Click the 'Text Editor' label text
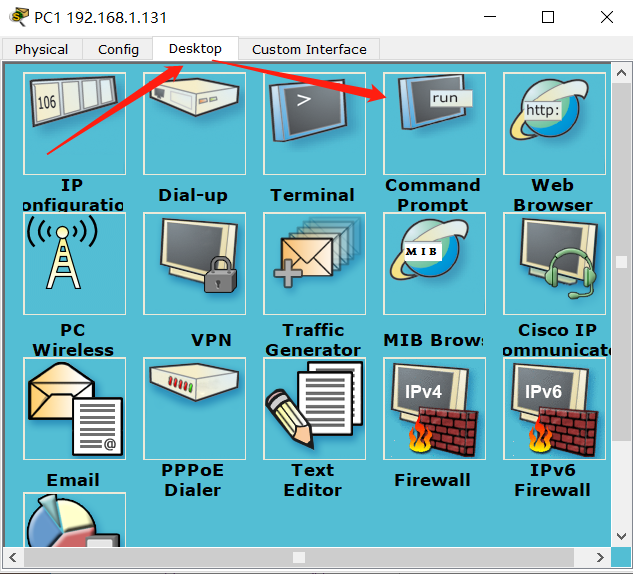Screen dimensions: 633x574 312,480
